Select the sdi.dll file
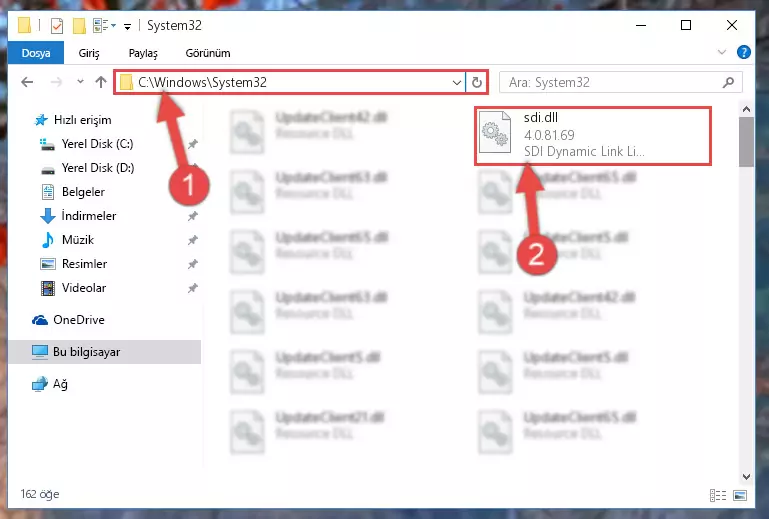This screenshot has height=519, width=769. [x=592, y=135]
